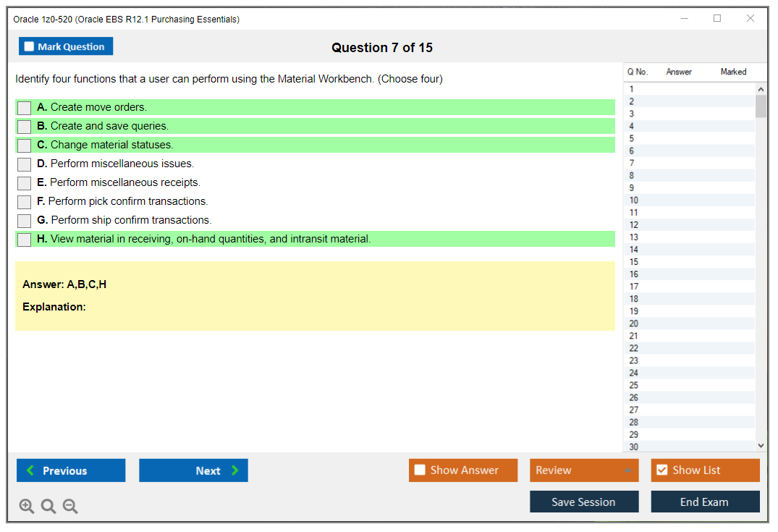Maximize the exam application window
778x532 pixels.
(x=717, y=19)
